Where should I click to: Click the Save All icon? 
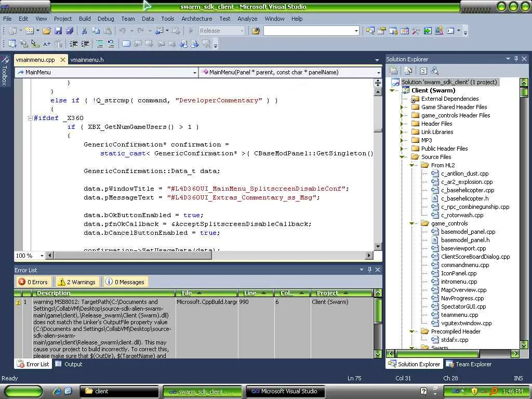[x=70, y=31]
